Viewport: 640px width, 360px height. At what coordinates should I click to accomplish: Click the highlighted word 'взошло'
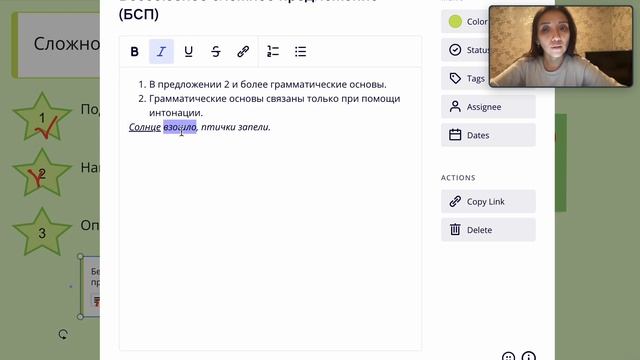pos(180,127)
